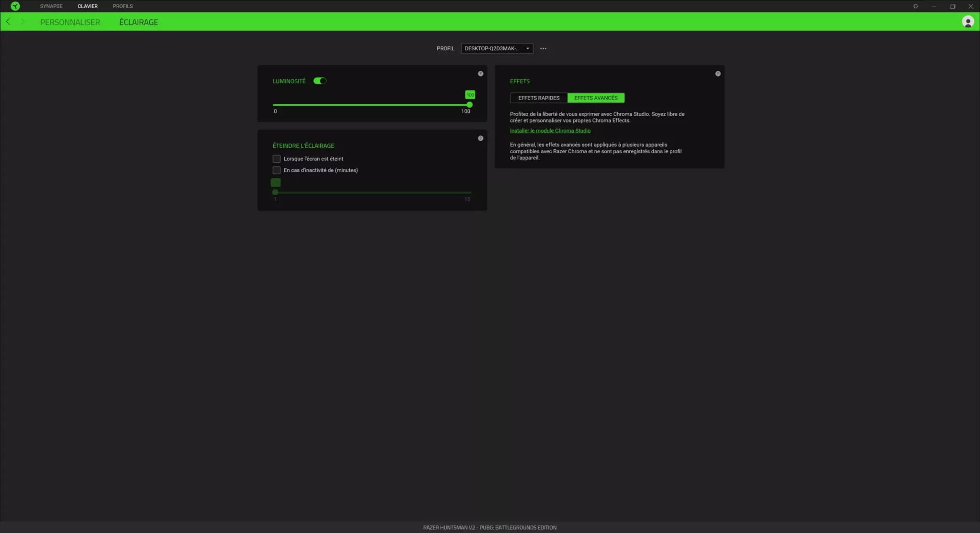The height and width of the screenshot is (533, 980).
Task: Click the Synapse menu item
Action: tap(51, 6)
